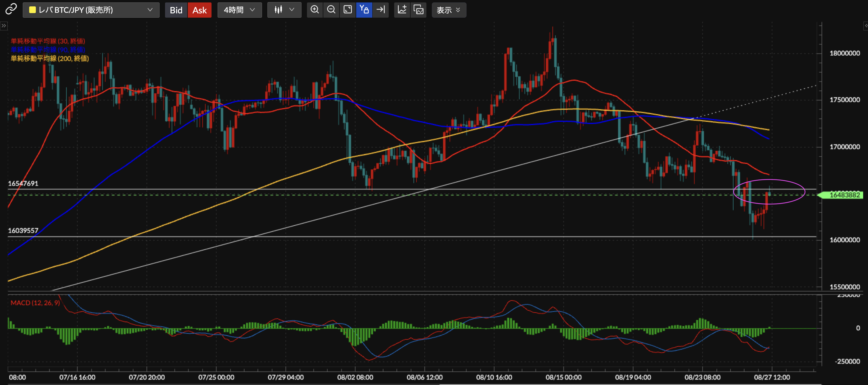
Task: Click the save chart image icon
Action: click(418, 10)
